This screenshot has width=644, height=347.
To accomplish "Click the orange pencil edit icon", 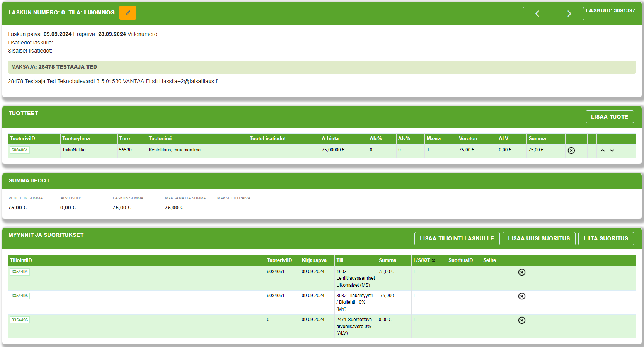I will (x=128, y=13).
